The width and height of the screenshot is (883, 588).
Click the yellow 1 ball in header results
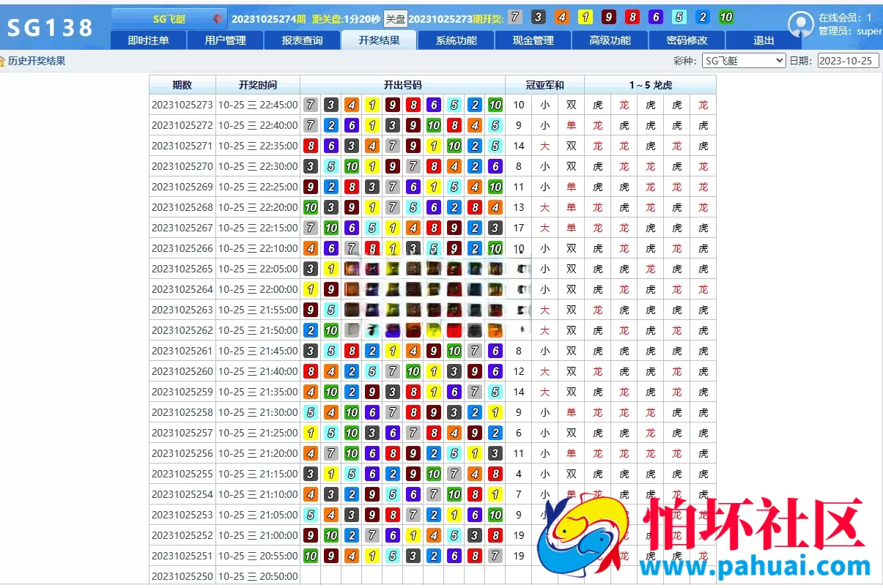[x=585, y=18]
